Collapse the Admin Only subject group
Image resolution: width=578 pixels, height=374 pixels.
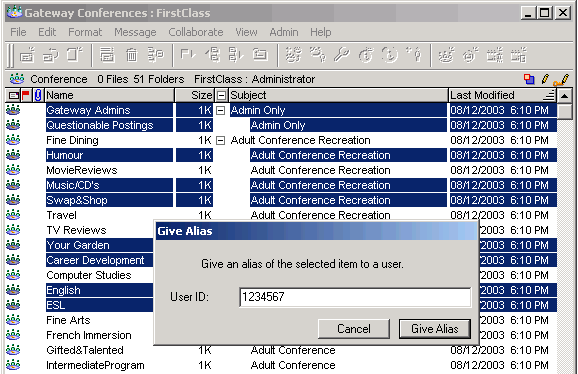(220, 110)
